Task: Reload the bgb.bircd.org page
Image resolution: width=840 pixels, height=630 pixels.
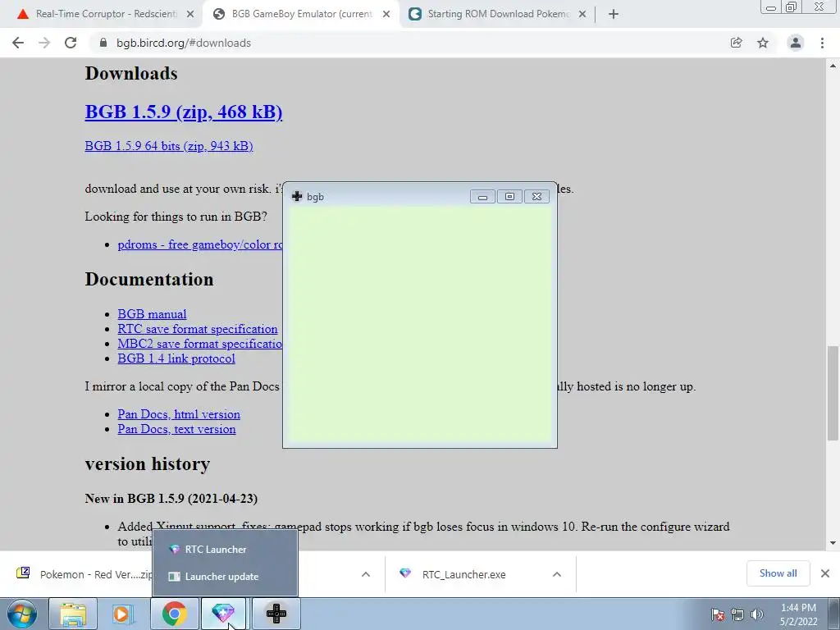Action: pos(71,43)
